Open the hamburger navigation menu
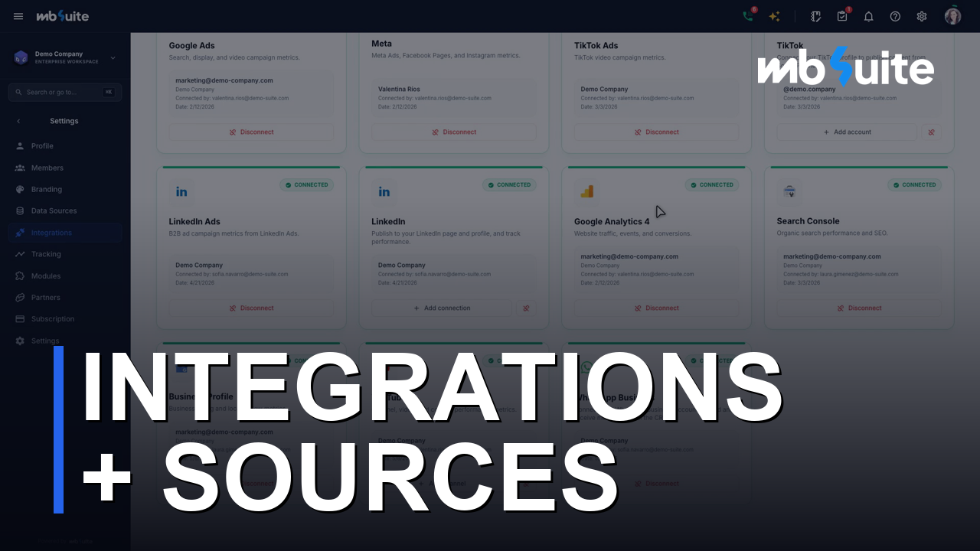The width and height of the screenshot is (980, 551). 18,16
